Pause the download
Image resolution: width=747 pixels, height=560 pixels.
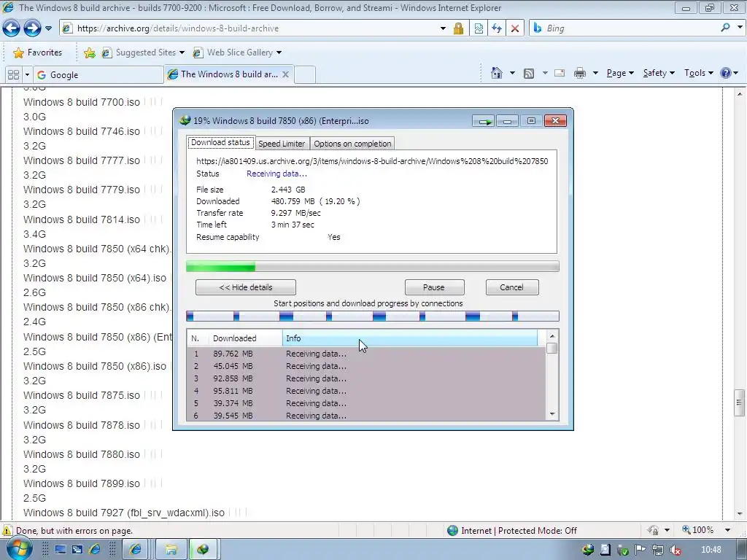tap(434, 287)
